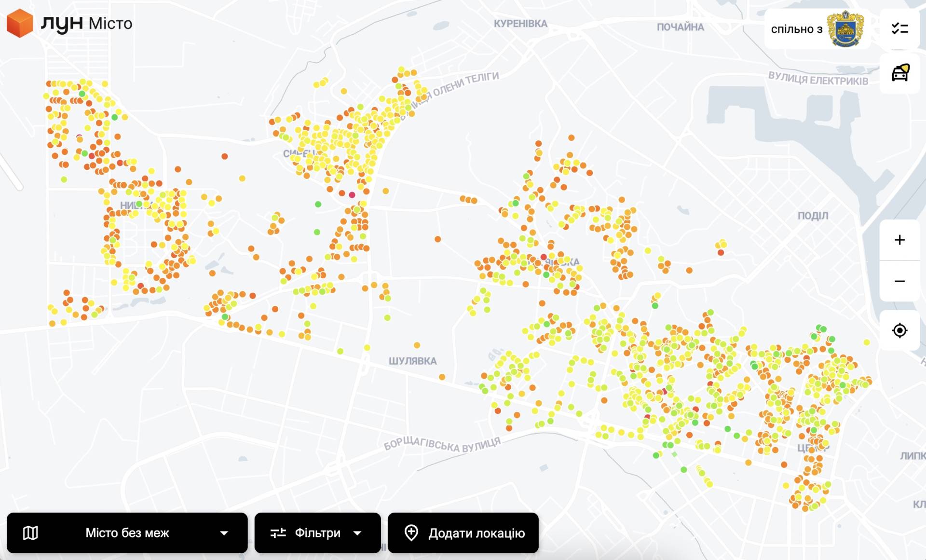Expand the Місто без меж dropdown arrow
Screen dimensions: 926x560
[x=224, y=533]
